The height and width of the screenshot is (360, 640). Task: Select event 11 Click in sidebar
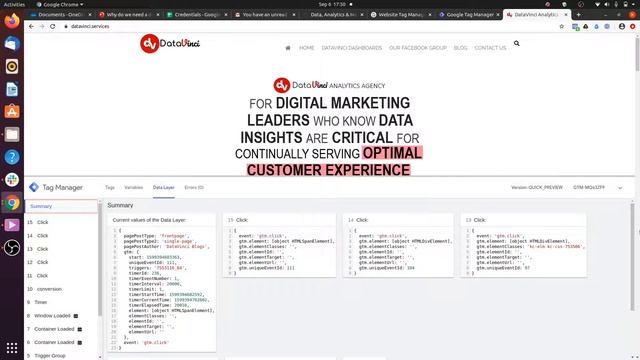(x=61, y=276)
